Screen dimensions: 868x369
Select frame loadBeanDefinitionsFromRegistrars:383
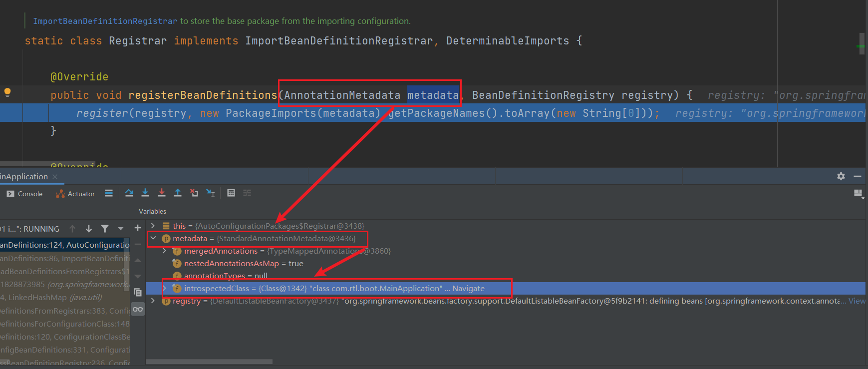pyautogui.click(x=65, y=311)
